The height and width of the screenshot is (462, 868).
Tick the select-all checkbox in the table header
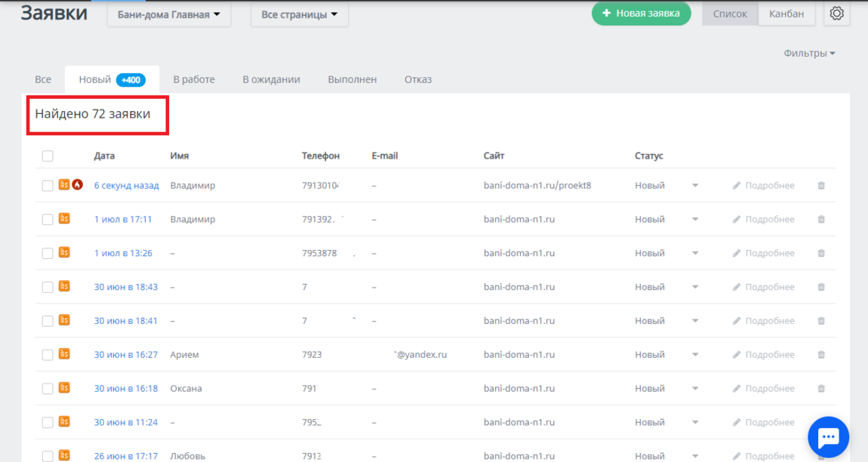48,156
